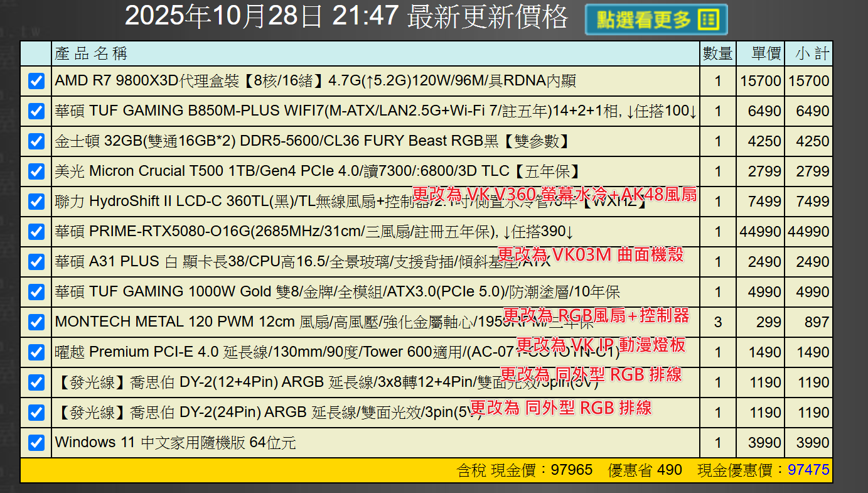Select unit price 1190 for DY-2(24Pin) cable
The height and width of the screenshot is (493, 868).
click(764, 413)
